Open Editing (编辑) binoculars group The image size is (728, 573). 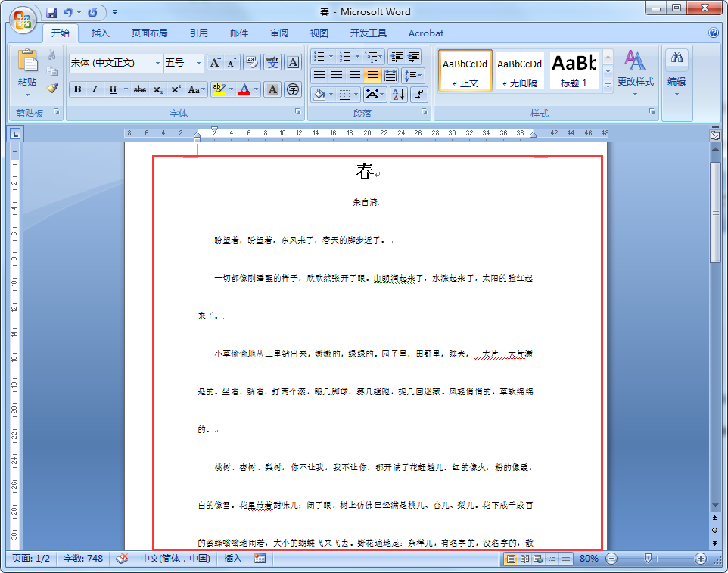(x=677, y=73)
